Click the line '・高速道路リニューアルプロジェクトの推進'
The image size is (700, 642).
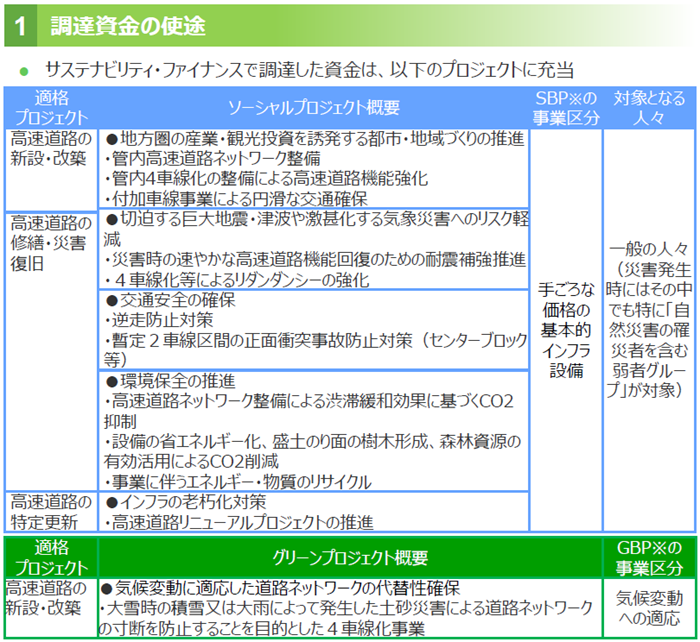(238, 522)
